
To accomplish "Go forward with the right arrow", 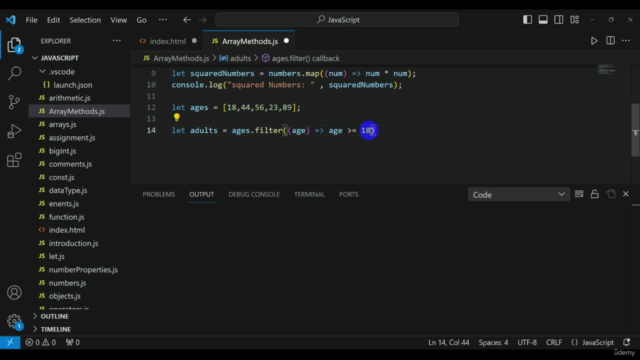I will tap(203, 20).
